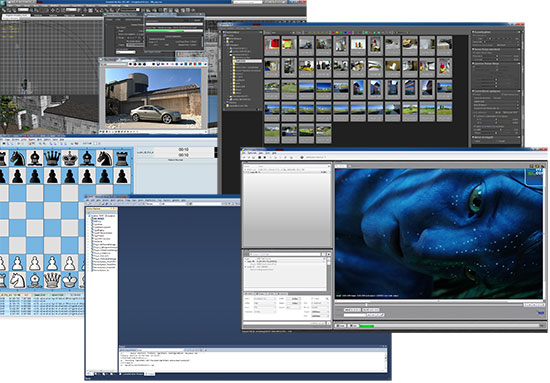Open the rendered car image in the frame buffer
The image size is (550, 383).
(x=153, y=98)
